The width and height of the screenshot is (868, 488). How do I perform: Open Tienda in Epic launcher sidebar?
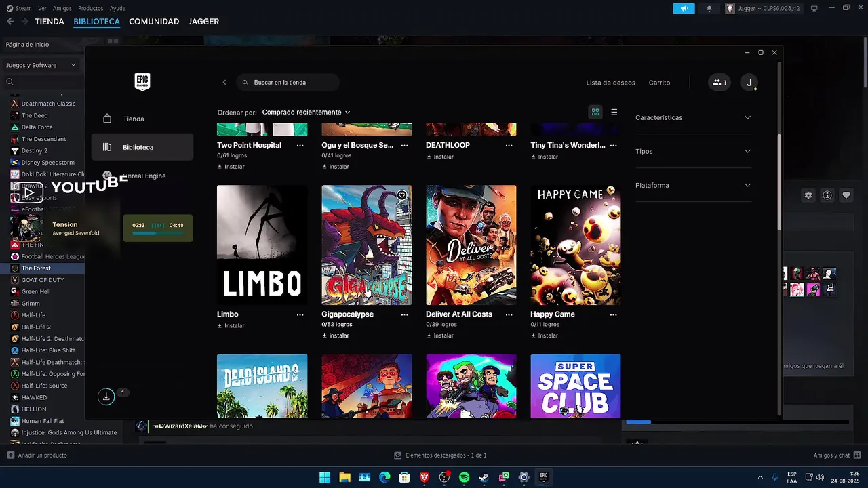point(142,119)
